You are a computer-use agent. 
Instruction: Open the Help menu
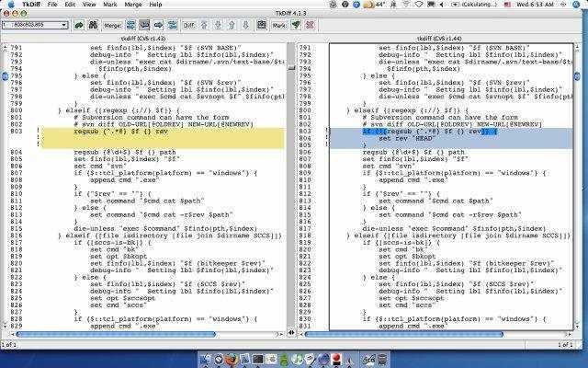click(155, 5)
